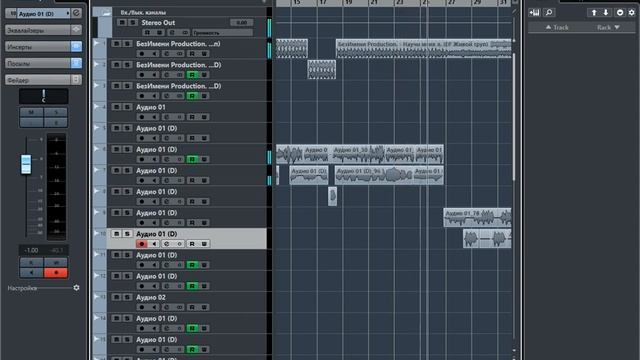Screen dimensions: 640x360
Task: Click the monitor speaker icon on Аудио 02 track
Action: coord(154,307)
